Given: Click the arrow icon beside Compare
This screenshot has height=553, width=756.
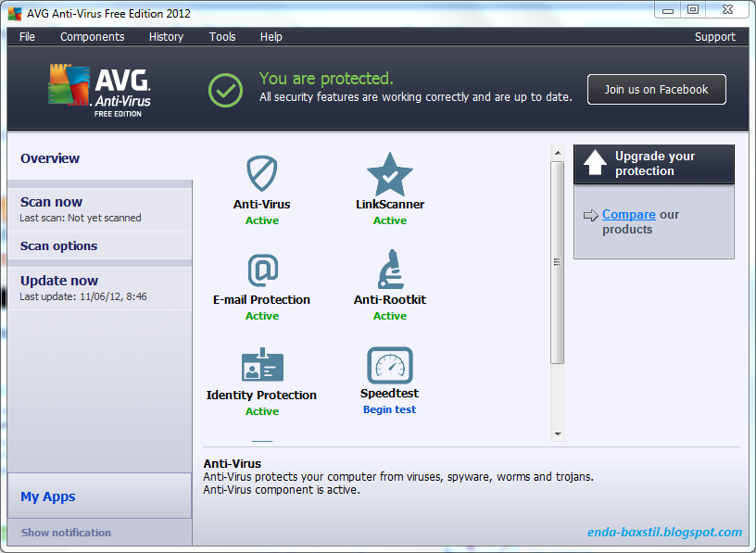Looking at the screenshot, I should [x=591, y=215].
